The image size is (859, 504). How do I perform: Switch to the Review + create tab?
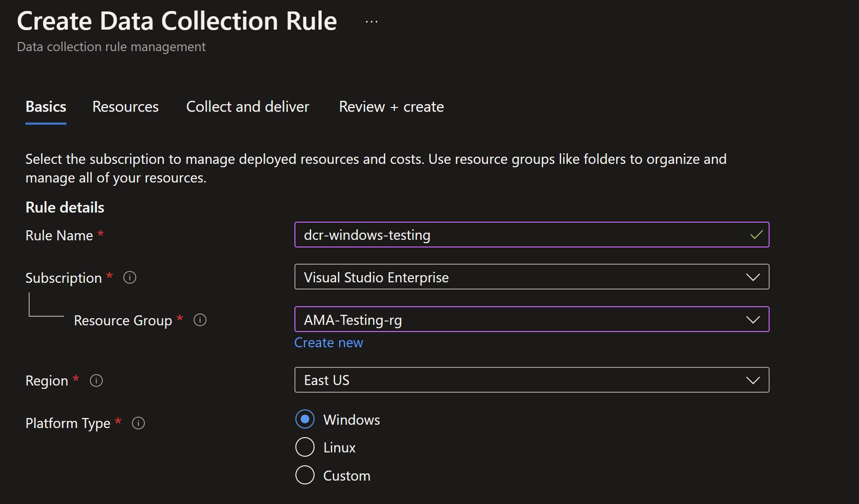coord(391,107)
